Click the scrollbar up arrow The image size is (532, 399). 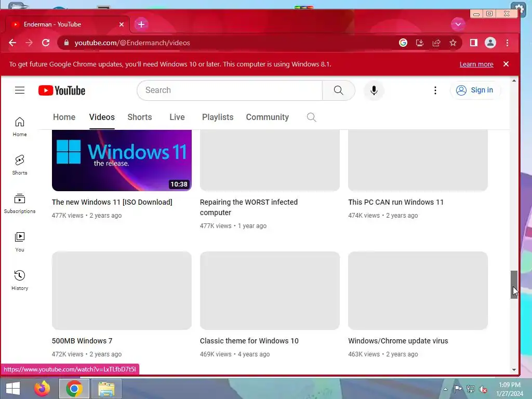point(514,81)
